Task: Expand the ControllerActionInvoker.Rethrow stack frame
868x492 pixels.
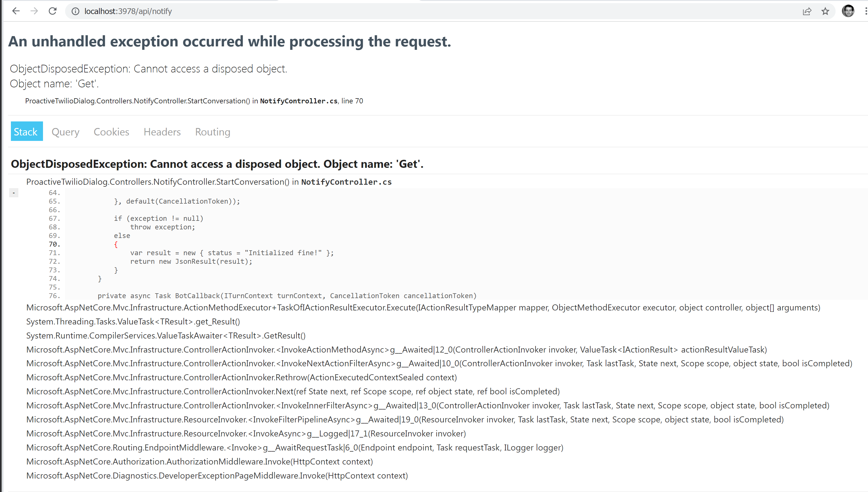Action: 241,377
